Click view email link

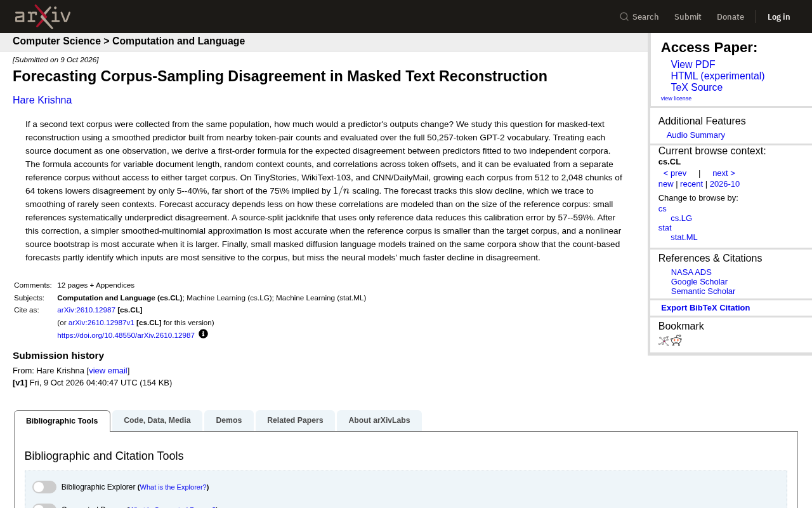click(x=108, y=371)
